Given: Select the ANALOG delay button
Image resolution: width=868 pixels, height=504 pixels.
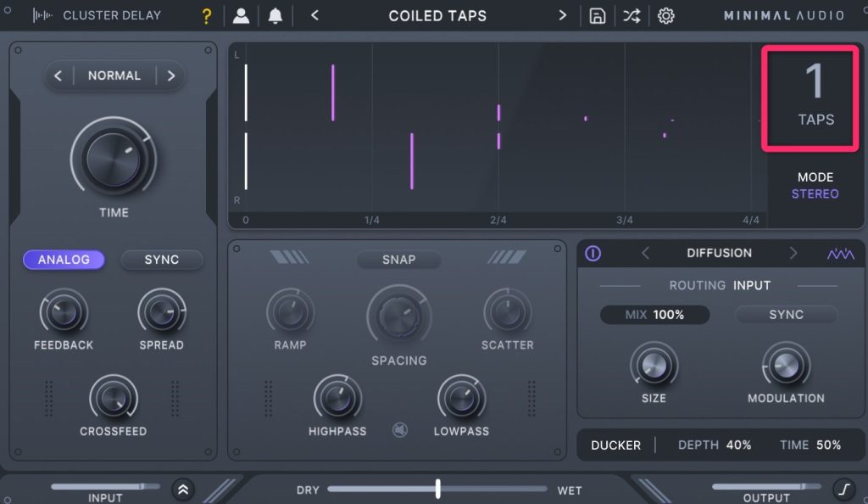Looking at the screenshot, I should coord(64,260).
